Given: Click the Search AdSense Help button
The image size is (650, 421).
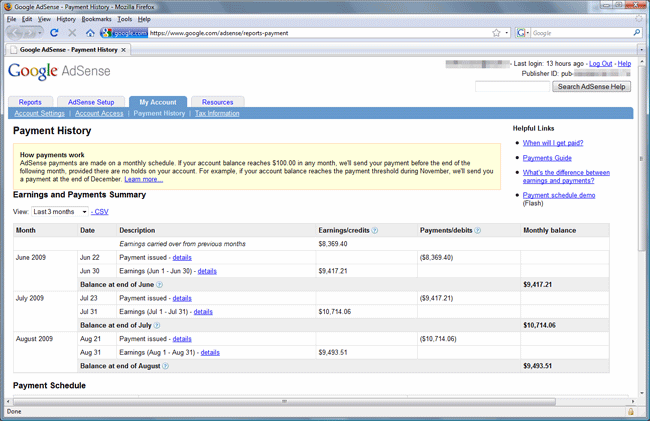Looking at the screenshot, I should click(x=592, y=87).
